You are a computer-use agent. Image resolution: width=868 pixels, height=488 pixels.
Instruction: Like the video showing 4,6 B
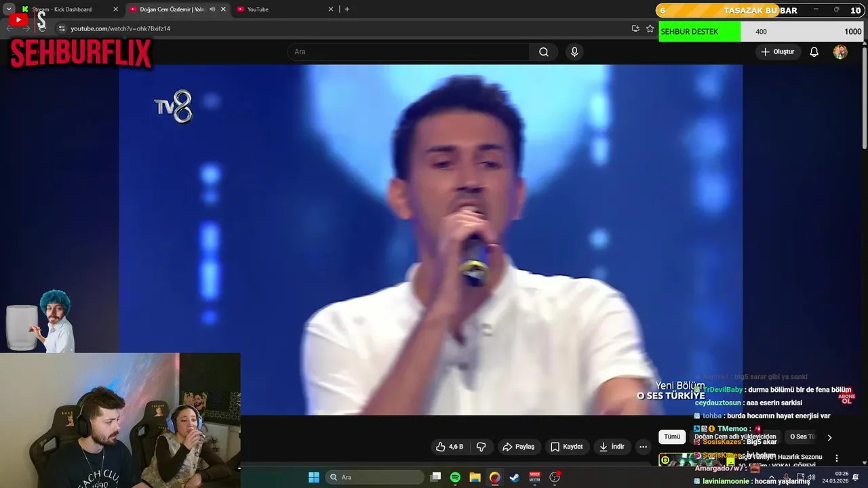click(x=450, y=447)
